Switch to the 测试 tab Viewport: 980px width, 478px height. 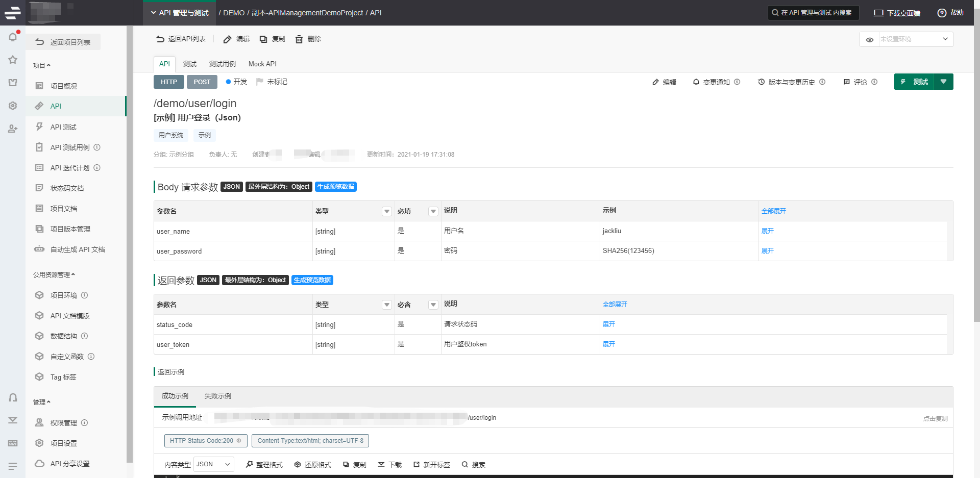(x=190, y=64)
